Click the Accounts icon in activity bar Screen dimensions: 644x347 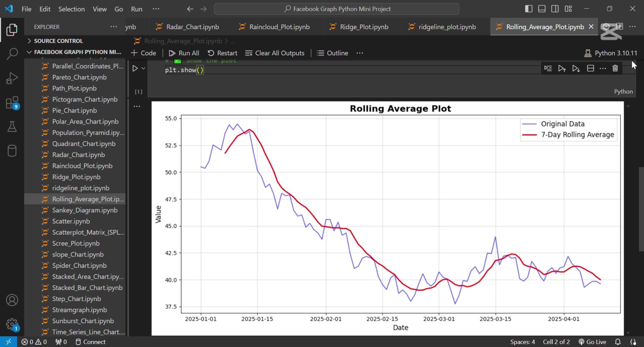[x=12, y=300]
